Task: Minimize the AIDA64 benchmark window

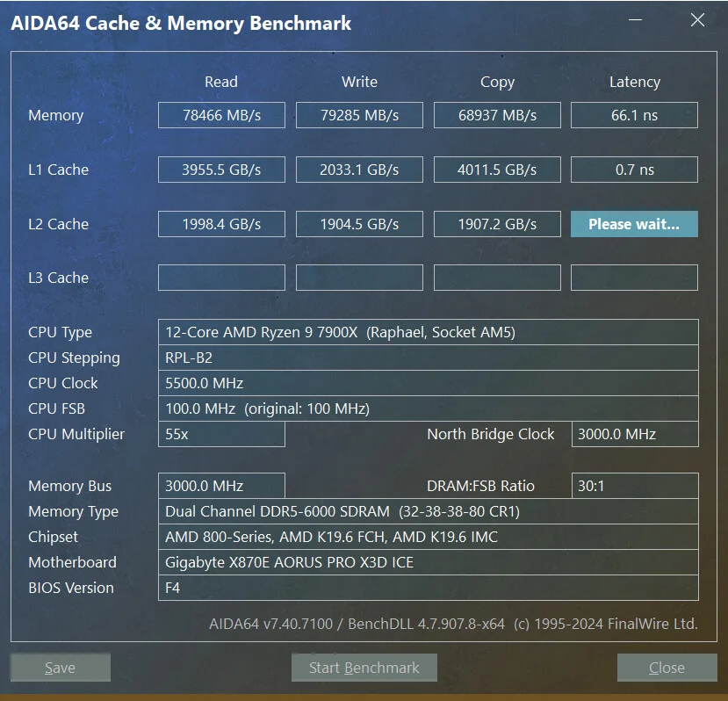Action: pos(636,21)
